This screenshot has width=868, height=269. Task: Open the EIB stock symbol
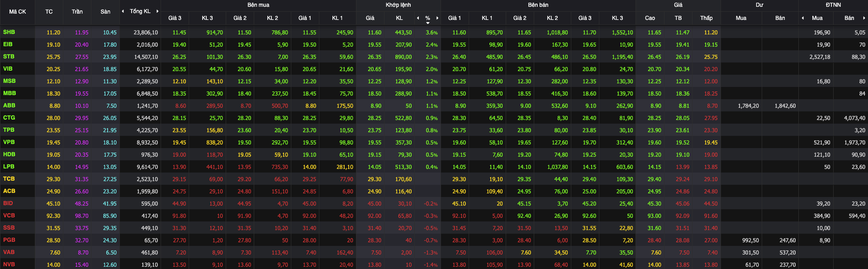8,44
